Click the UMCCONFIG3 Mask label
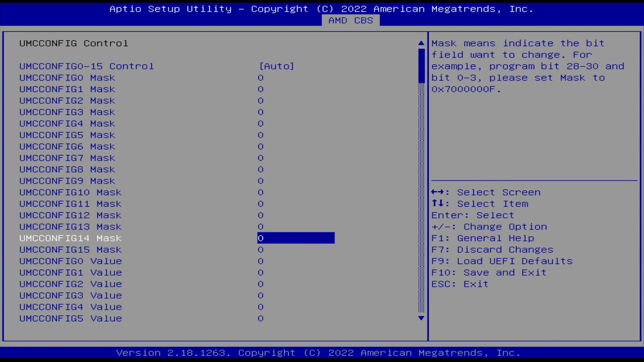The image size is (644, 362). point(67,112)
